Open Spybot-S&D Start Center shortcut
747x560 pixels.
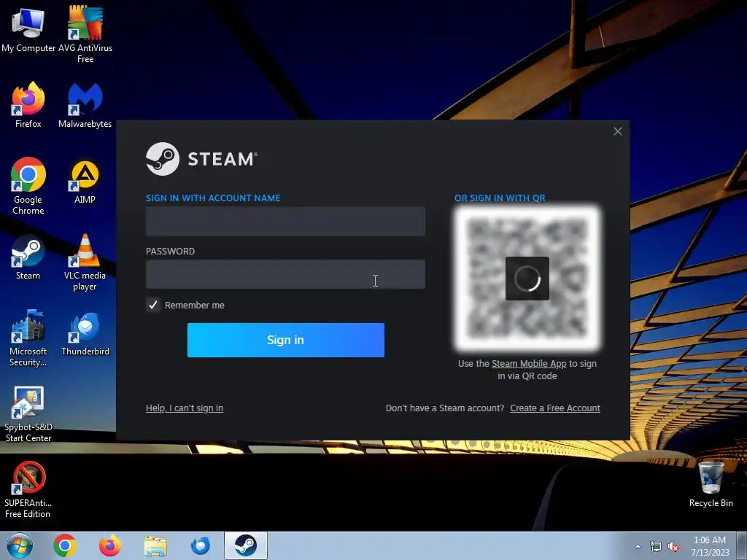pyautogui.click(x=28, y=414)
